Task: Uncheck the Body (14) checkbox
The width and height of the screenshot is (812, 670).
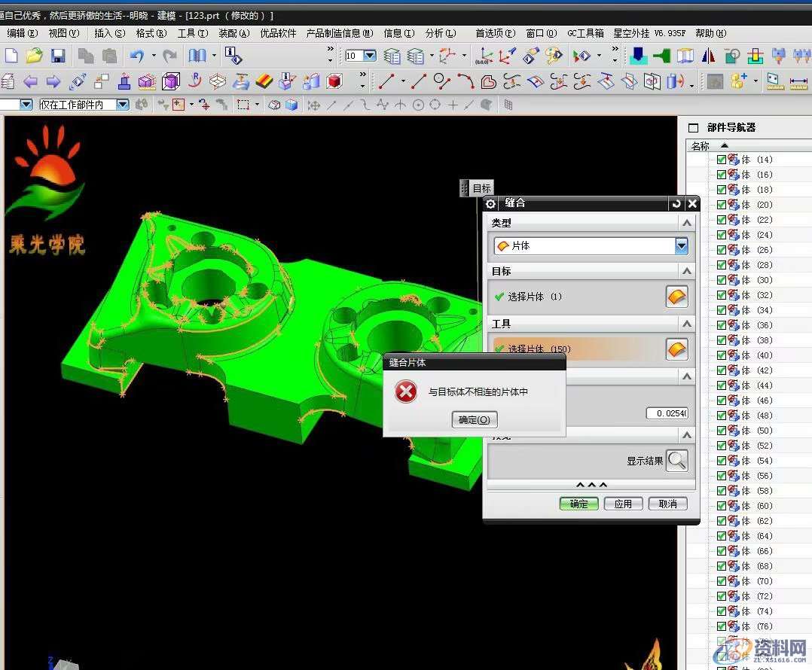Action: pos(722,160)
